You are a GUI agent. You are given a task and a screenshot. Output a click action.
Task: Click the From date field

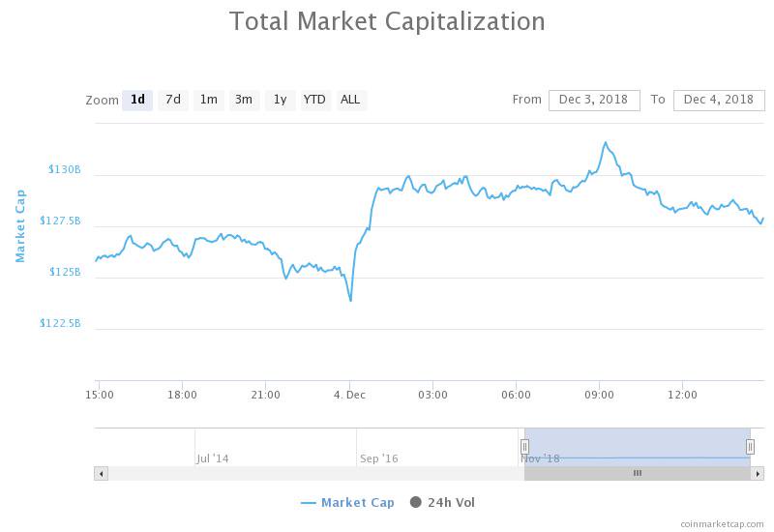[594, 100]
